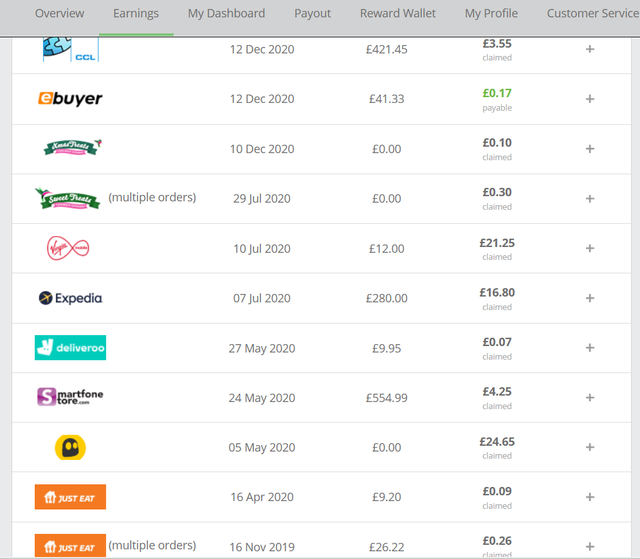640x559 pixels.
Task: Click the date 27 May 2020
Action: (x=262, y=348)
